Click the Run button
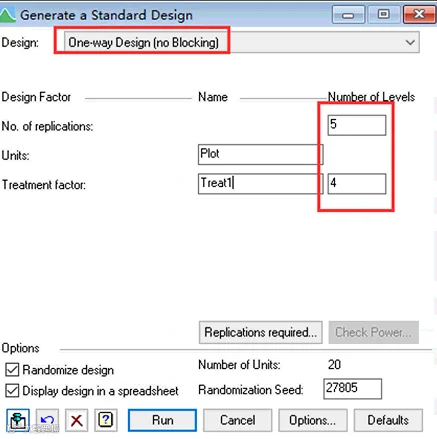 pyautogui.click(x=162, y=420)
